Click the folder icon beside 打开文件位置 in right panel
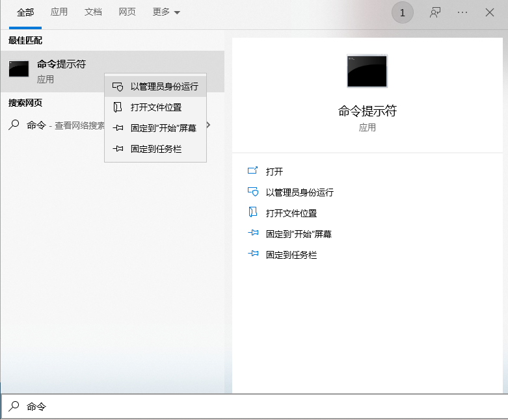Viewport: 508px width, 420px height. [x=253, y=213]
